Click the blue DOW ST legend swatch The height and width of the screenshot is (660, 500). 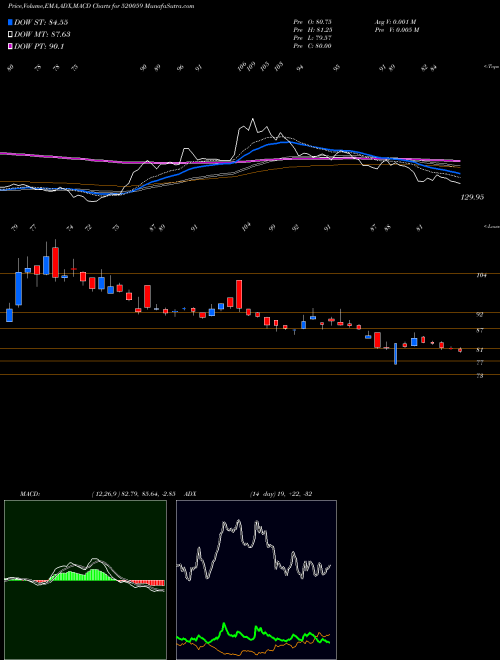[x=10, y=22]
